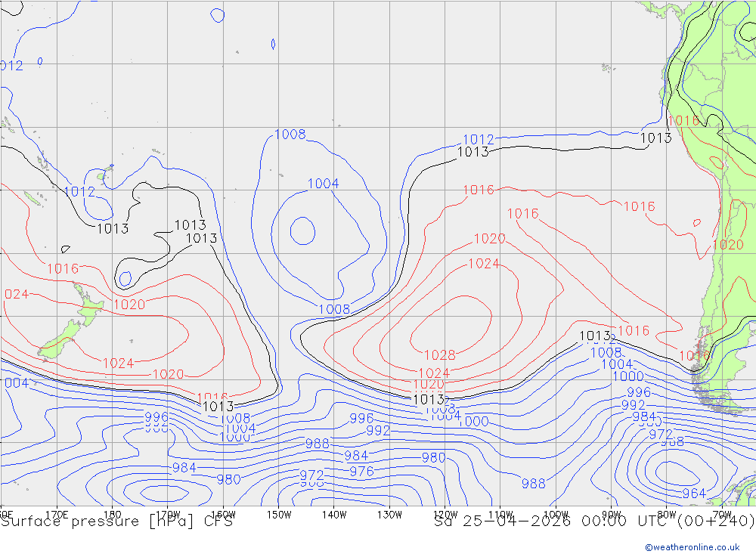Click the "1020" label over South America

pyautogui.click(x=728, y=245)
